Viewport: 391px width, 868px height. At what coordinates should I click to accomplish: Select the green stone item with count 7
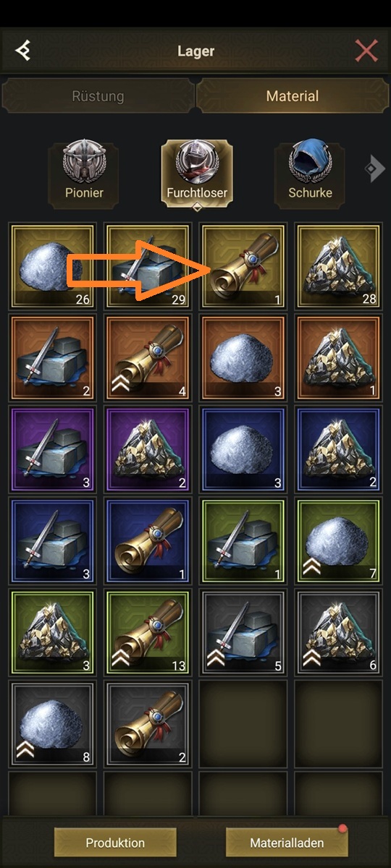pos(338,540)
